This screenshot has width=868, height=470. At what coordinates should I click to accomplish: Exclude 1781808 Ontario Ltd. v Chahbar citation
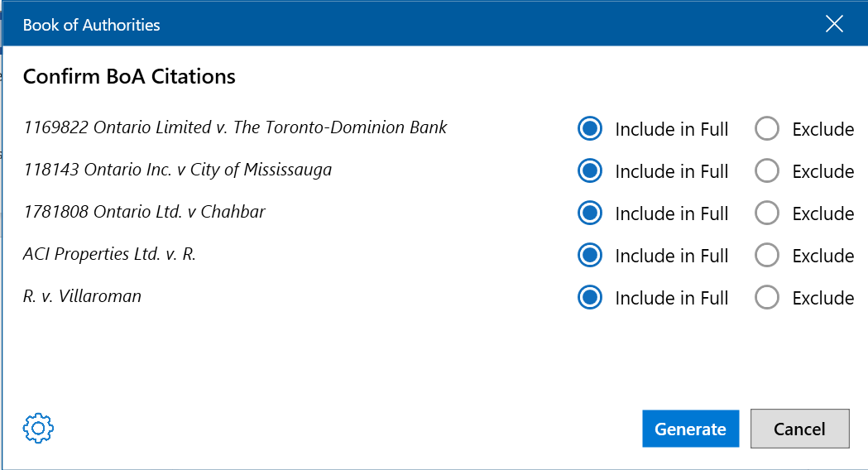tap(767, 213)
